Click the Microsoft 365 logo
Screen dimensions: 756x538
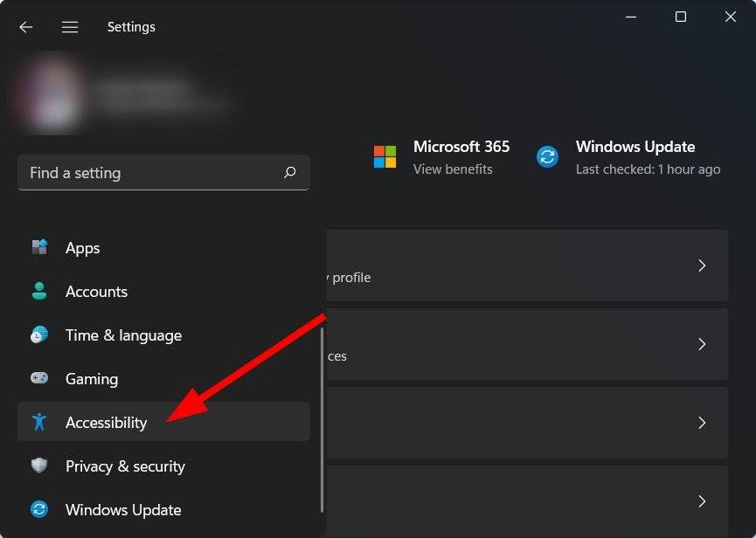pyautogui.click(x=385, y=157)
